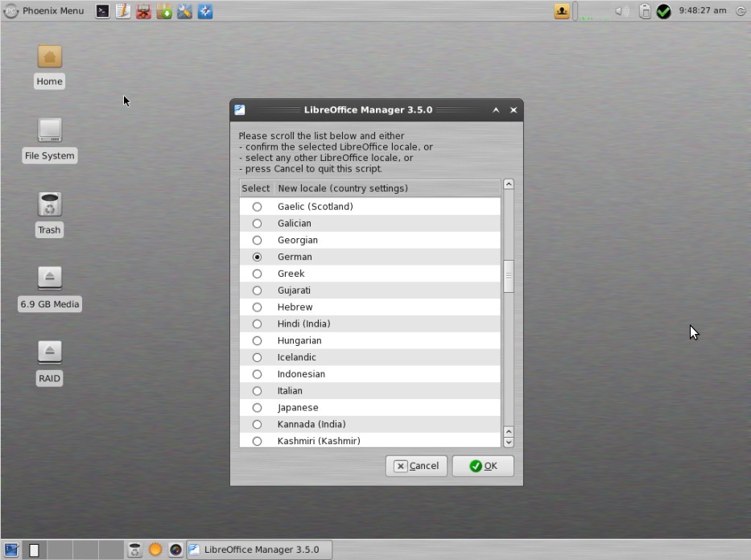The height and width of the screenshot is (560, 751).
Task: Choose the Kannada (India) radio button
Action: click(x=258, y=425)
